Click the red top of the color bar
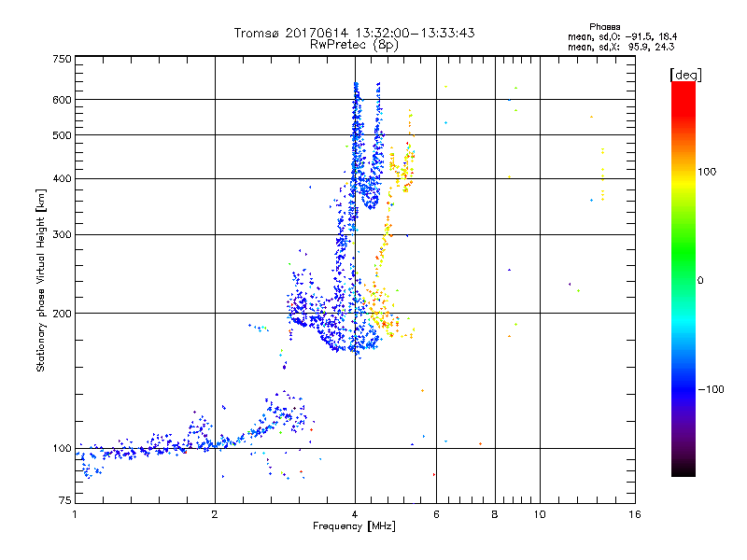This screenshot has width=747, height=560. point(684,88)
